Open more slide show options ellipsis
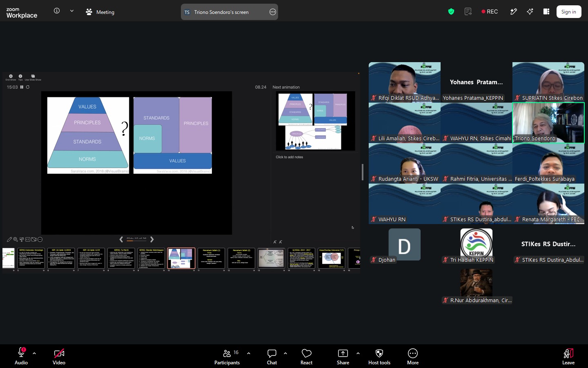 click(x=40, y=240)
